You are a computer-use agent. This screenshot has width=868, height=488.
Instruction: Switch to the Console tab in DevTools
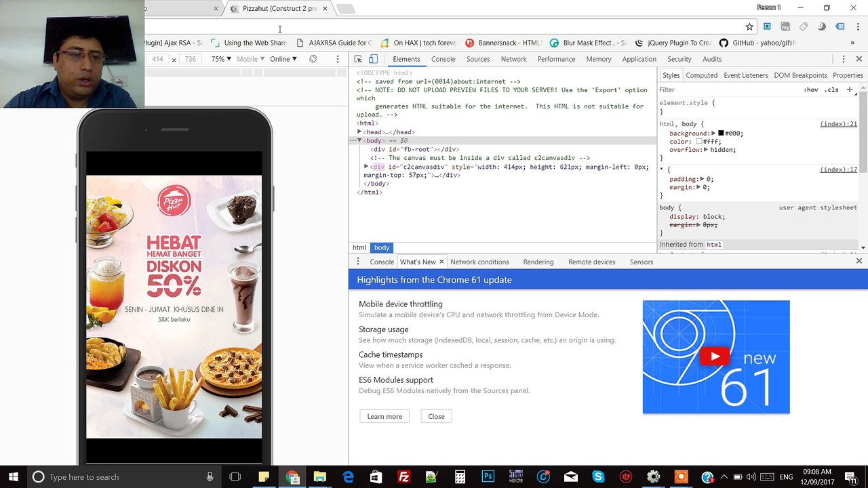[443, 59]
